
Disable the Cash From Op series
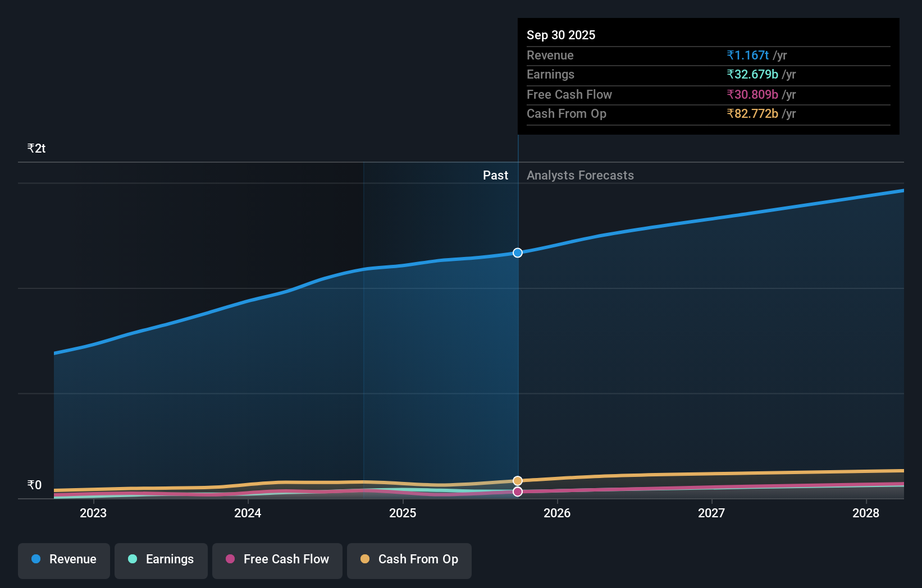tap(409, 559)
